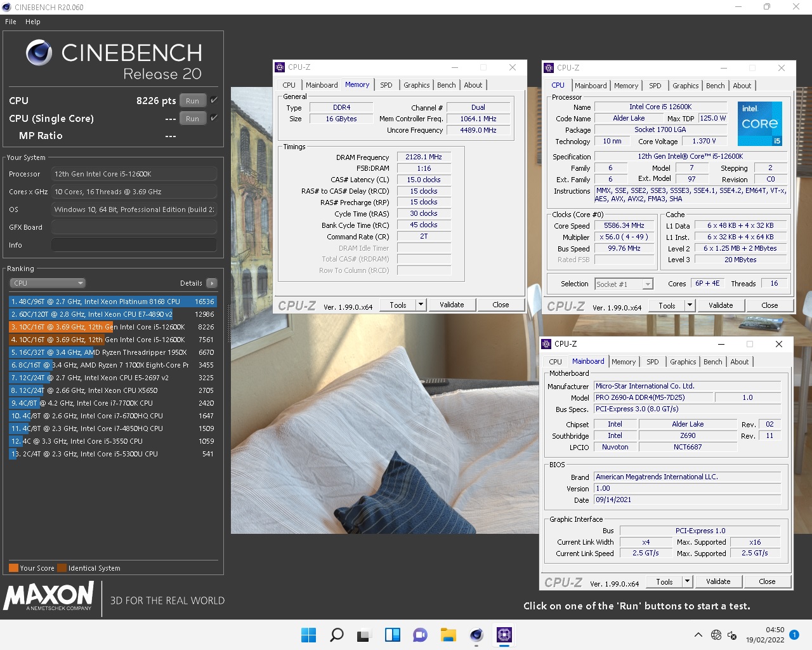This screenshot has width=812, height=650.
Task: Open File Explorer from taskbar
Action: [449, 635]
